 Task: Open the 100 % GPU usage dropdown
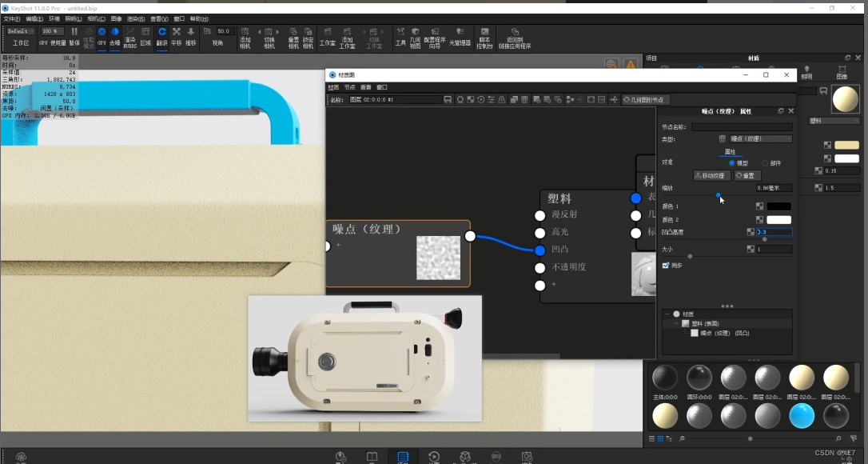click(x=52, y=31)
